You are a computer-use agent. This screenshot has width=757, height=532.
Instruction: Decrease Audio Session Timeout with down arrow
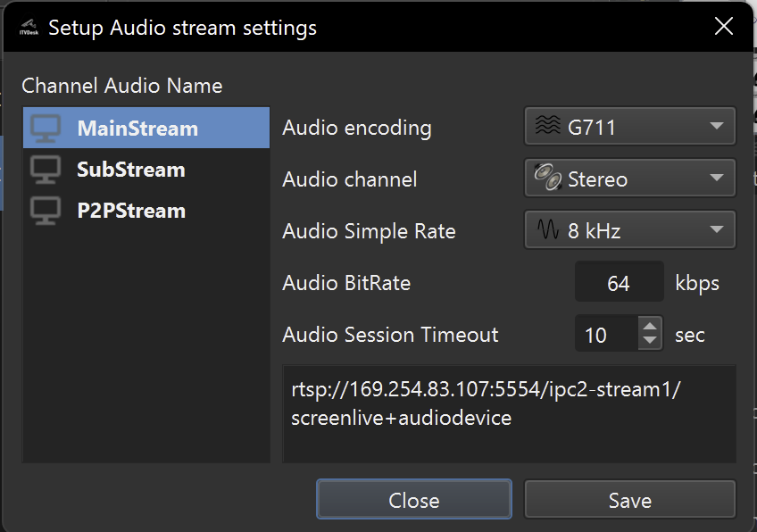[650, 342]
